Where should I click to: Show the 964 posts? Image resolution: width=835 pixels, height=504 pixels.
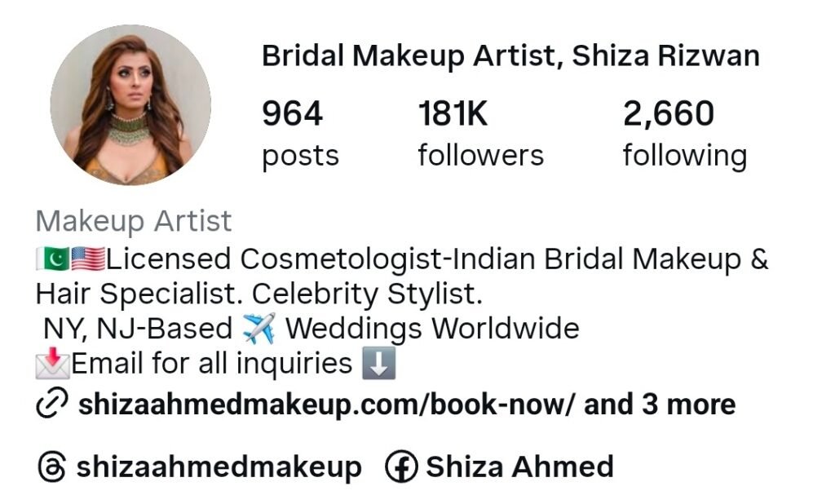point(300,135)
